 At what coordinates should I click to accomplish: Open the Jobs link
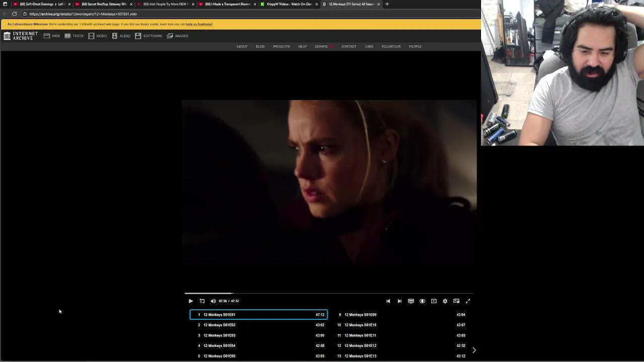click(369, 47)
